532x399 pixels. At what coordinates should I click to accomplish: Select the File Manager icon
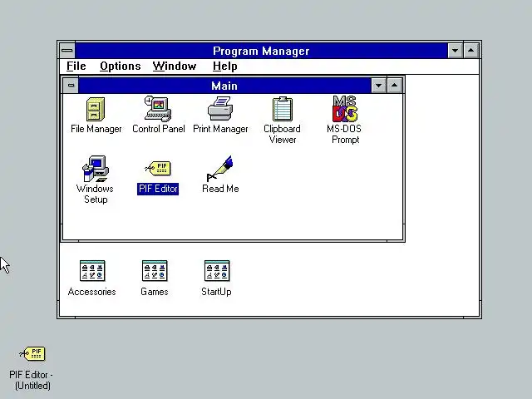click(96, 109)
